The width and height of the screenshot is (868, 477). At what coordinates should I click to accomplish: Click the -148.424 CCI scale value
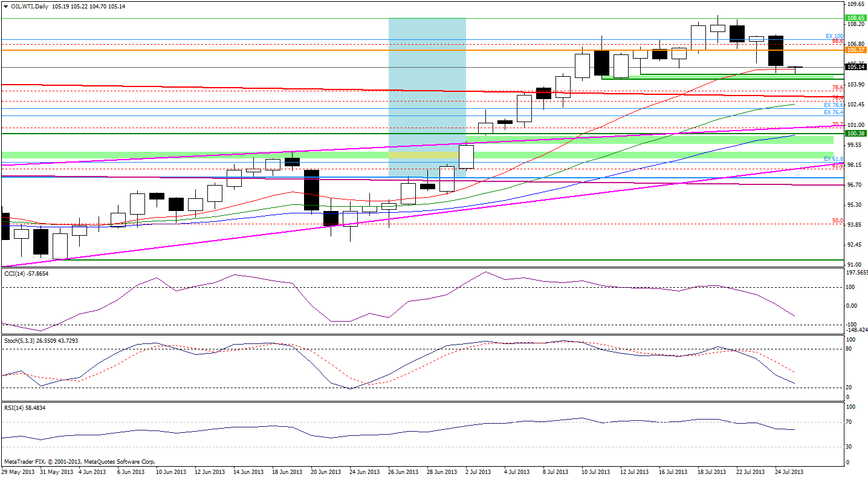click(856, 330)
